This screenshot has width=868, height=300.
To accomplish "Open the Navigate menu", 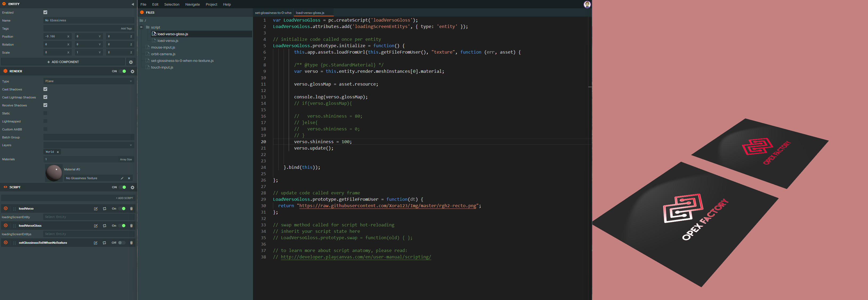I will [192, 4].
